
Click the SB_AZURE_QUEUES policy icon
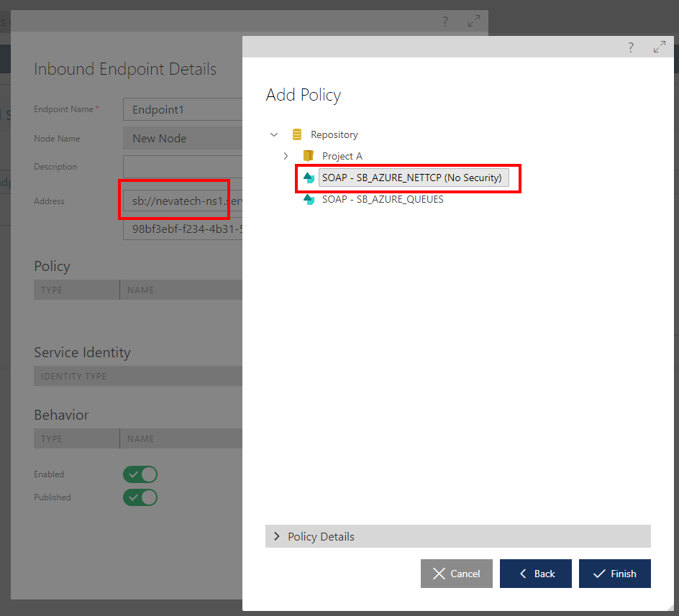(309, 199)
